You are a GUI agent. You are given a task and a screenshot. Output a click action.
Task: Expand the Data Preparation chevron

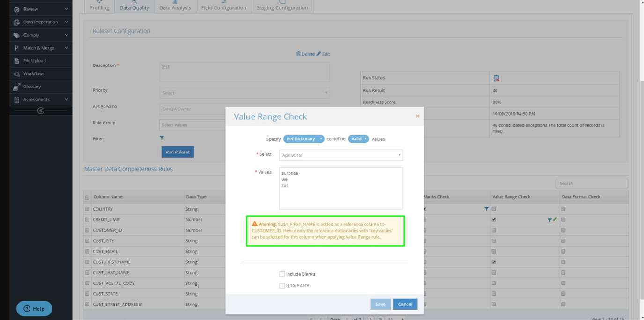66,22
